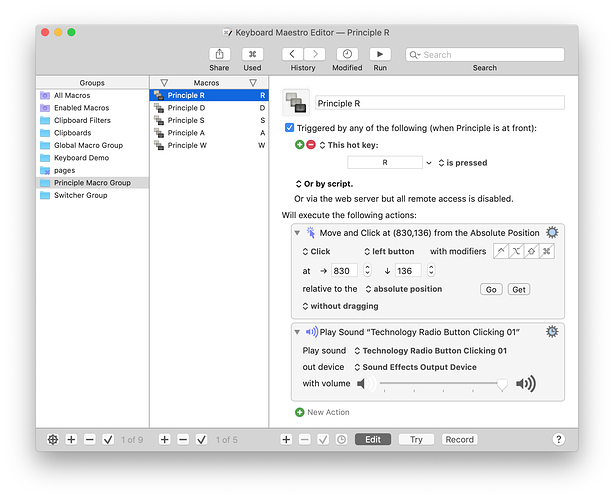Click the search magnifier icon

pos(414,55)
